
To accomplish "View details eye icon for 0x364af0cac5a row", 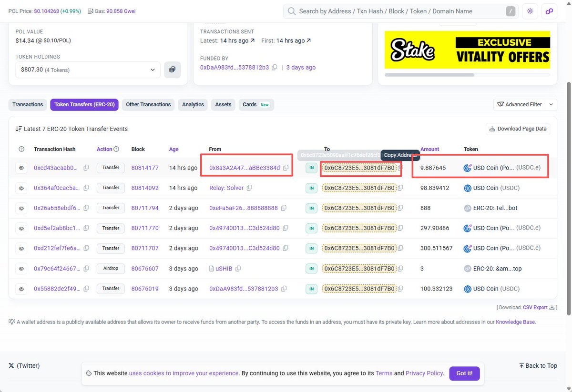I will click(21, 188).
